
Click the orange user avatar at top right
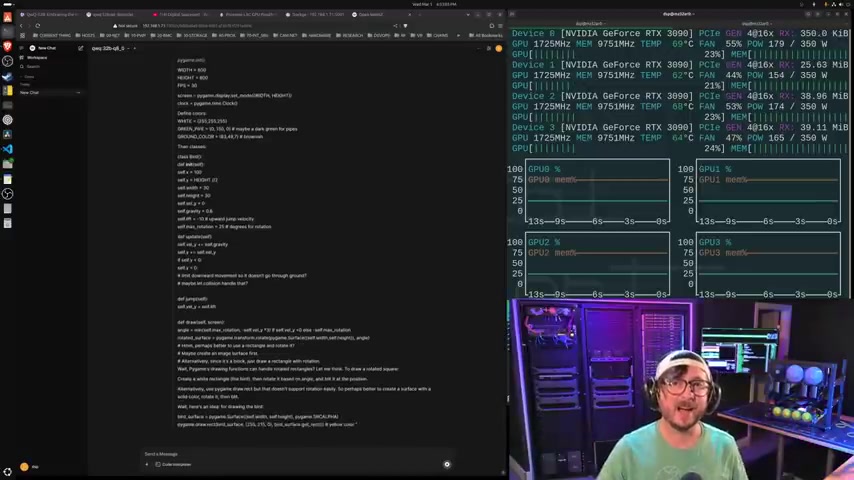pyautogui.click(x=499, y=48)
